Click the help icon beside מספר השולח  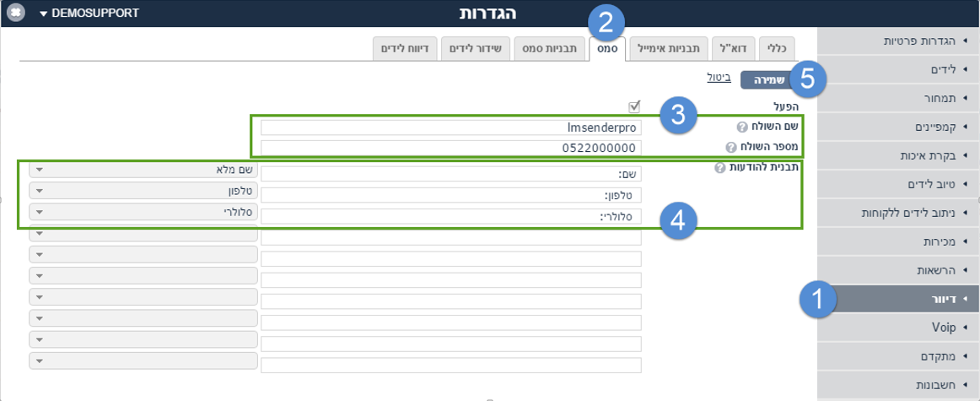tap(730, 149)
